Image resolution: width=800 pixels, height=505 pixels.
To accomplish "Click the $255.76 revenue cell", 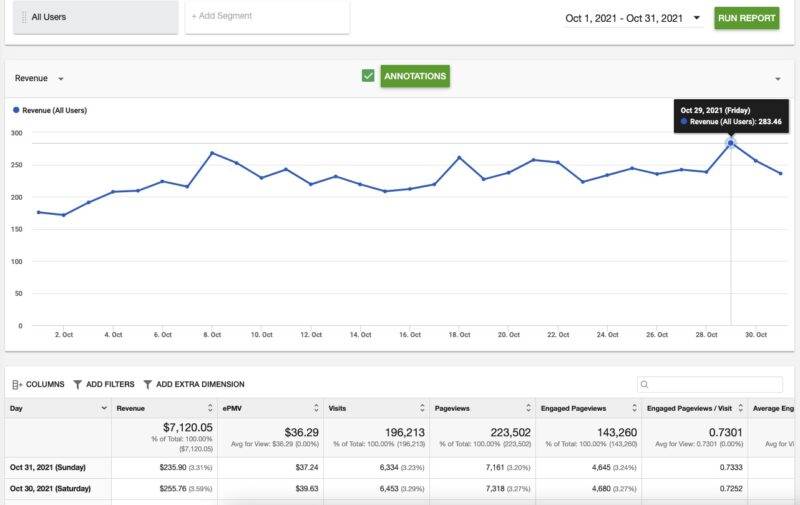I will point(174,489).
